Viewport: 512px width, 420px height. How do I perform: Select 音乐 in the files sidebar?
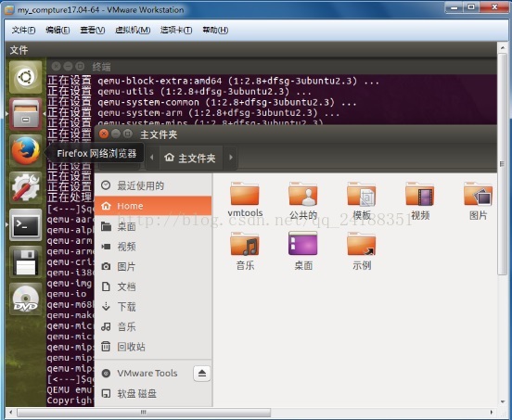[153, 326]
